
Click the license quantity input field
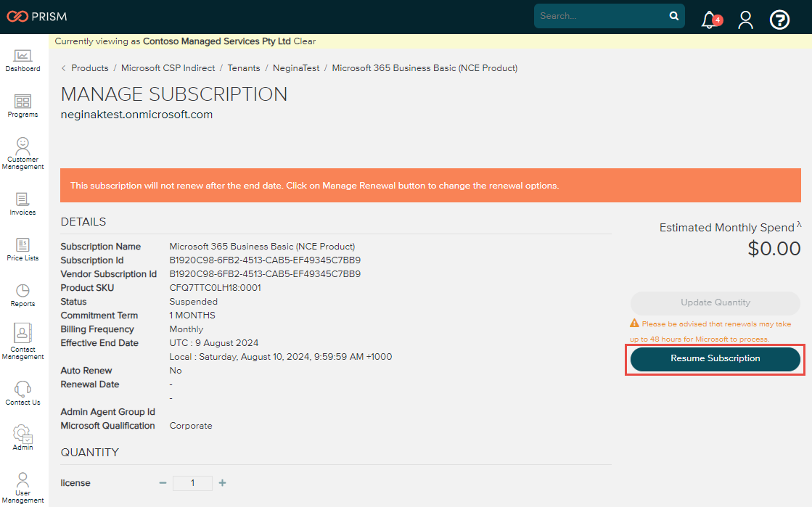coord(192,483)
